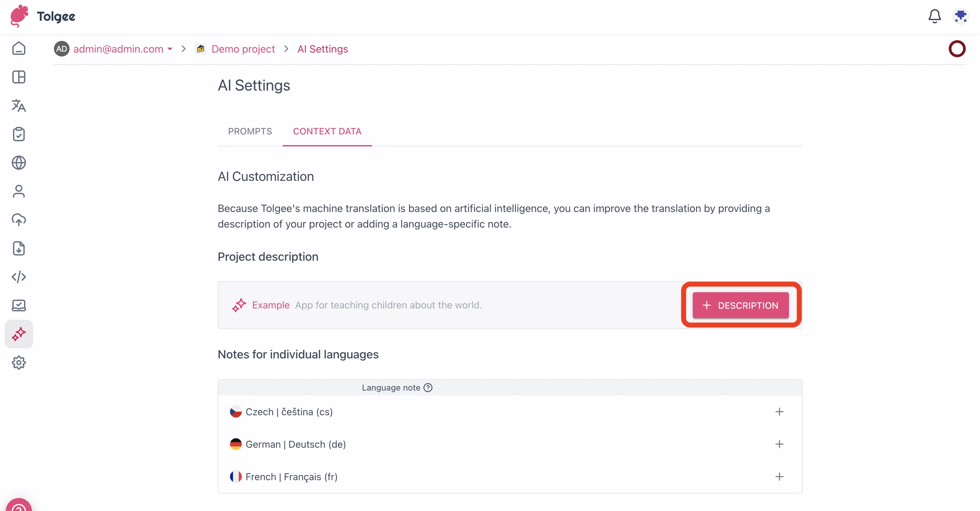The width and height of the screenshot is (980, 511).
Task: Open the Developer code icon in sidebar
Action: click(x=19, y=277)
